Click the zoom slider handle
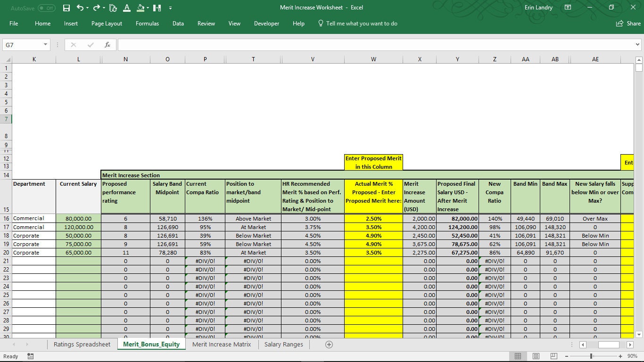This screenshot has width=644, height=362. click(591, 356)
